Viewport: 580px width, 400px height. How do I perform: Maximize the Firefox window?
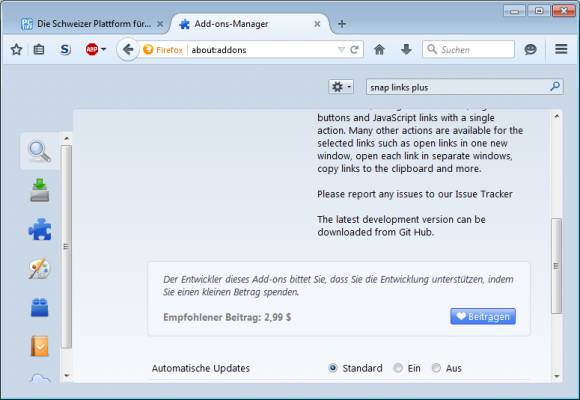[539, 11]
